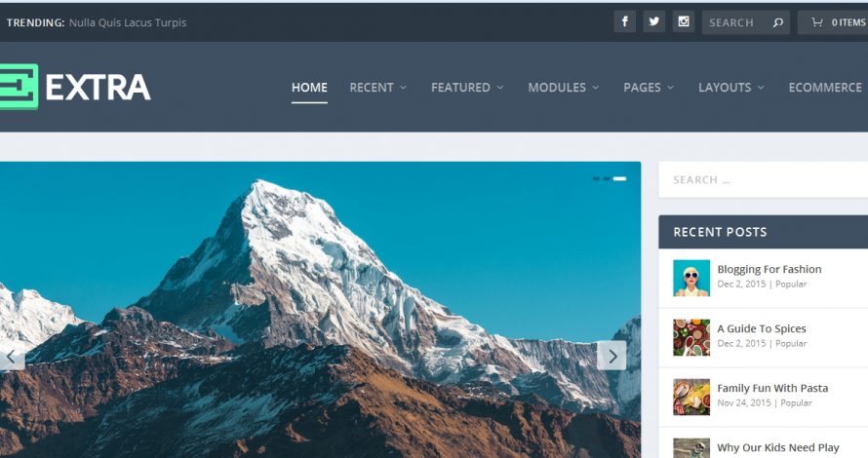Viewport: 868px width, 458px height.
Task: Open the Blogging For Fashion post
Action: pyautogui.click(x=769, y=269)
